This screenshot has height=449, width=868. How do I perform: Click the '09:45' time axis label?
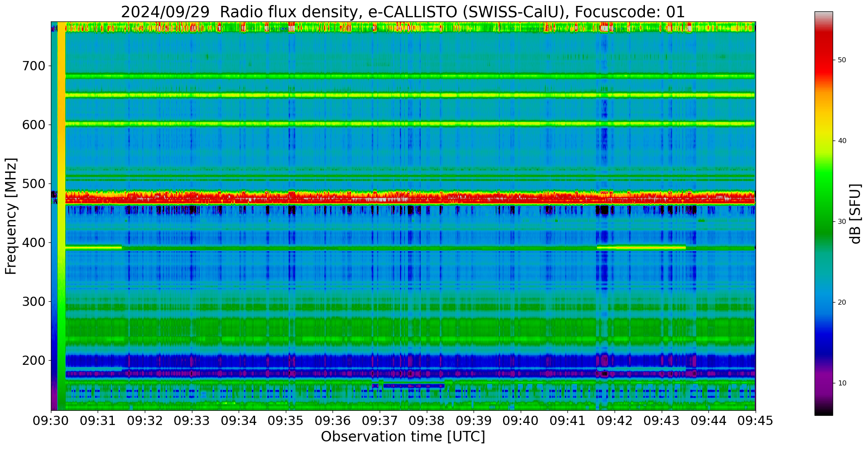click(755, 420)
